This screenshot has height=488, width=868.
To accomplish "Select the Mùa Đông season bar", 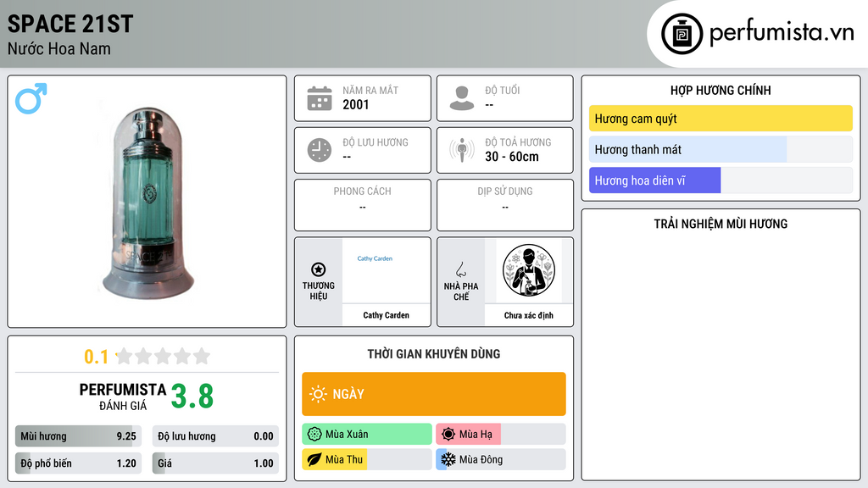I will pyautogui.click(x=501, y=459).
